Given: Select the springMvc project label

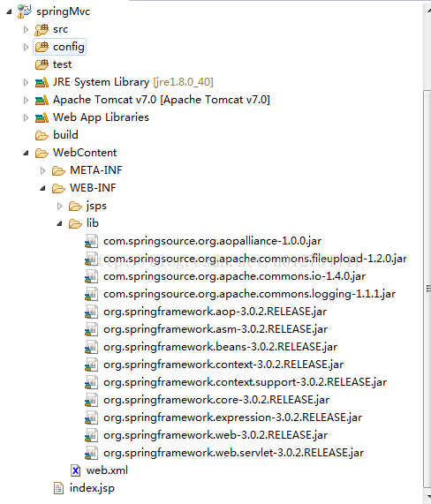Looking at the screenshot, I should [x=64, y=11].
